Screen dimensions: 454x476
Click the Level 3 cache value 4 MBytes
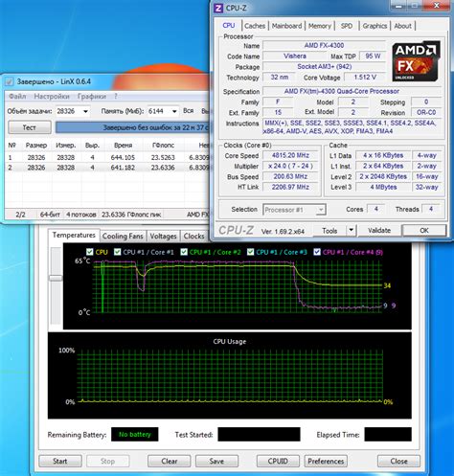(x=383, y=187)
